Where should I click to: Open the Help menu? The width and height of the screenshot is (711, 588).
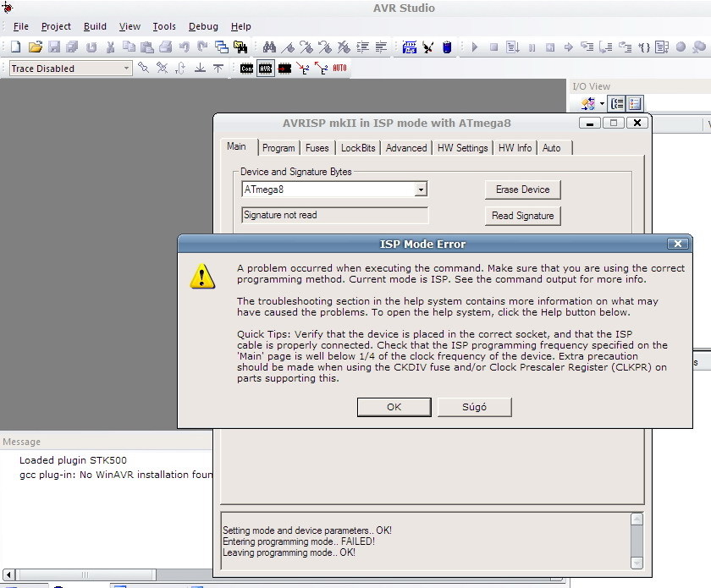[240, 26]
